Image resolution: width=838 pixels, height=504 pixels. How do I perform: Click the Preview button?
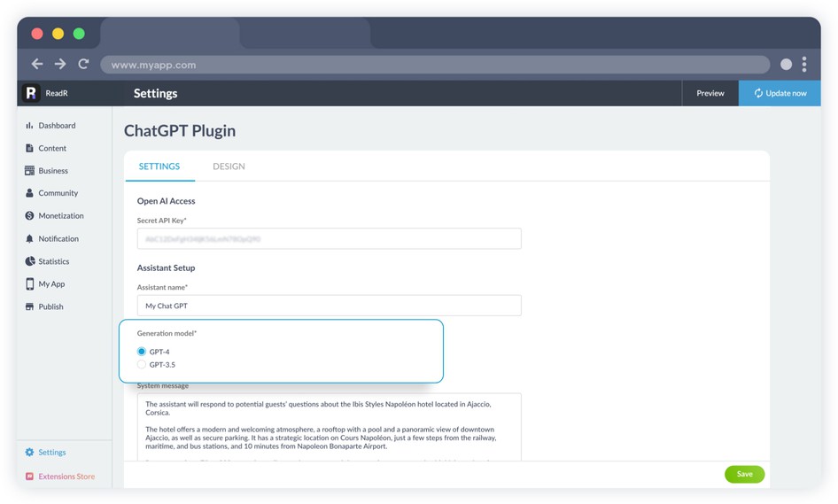tap(710, 93)
